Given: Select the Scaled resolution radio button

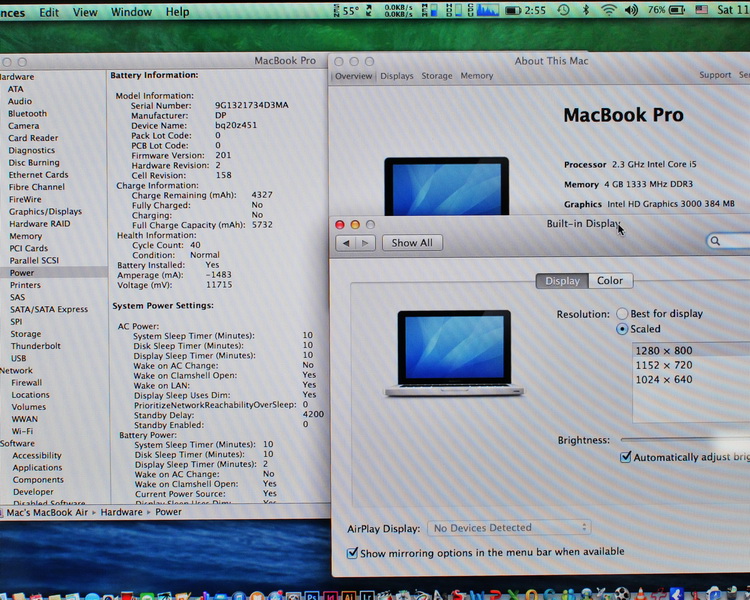Looking at the screenshot, I should (621, 329).
